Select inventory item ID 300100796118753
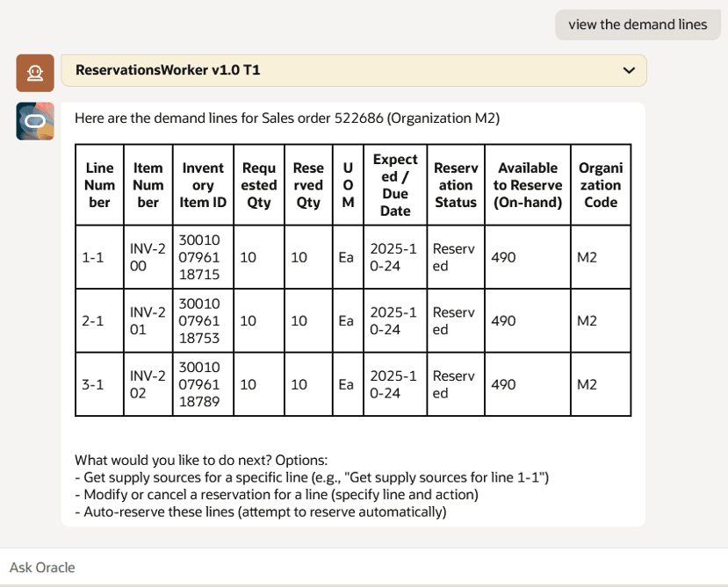 (x=201, y=320)
